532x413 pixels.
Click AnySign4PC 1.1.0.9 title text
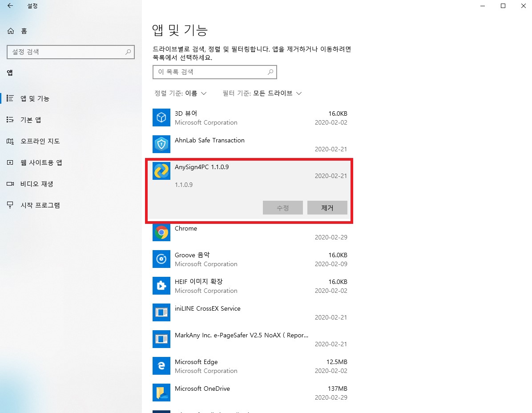(x=202, y=167)
